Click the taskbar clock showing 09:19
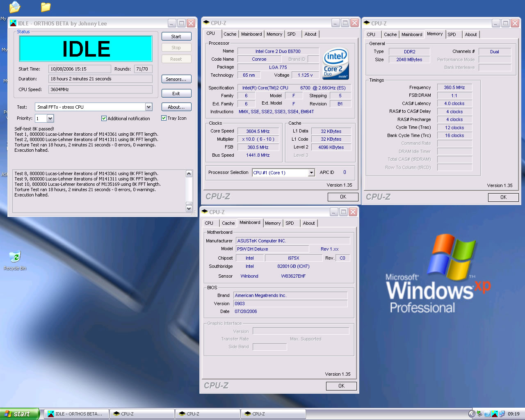 514,414
